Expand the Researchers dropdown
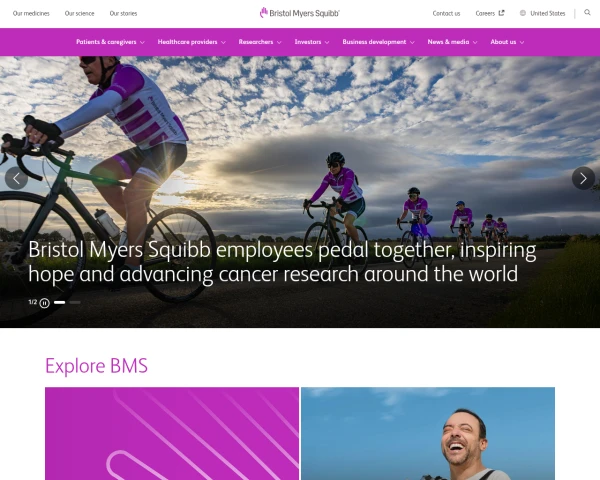 pyautogui.click(x=260, y=42)
